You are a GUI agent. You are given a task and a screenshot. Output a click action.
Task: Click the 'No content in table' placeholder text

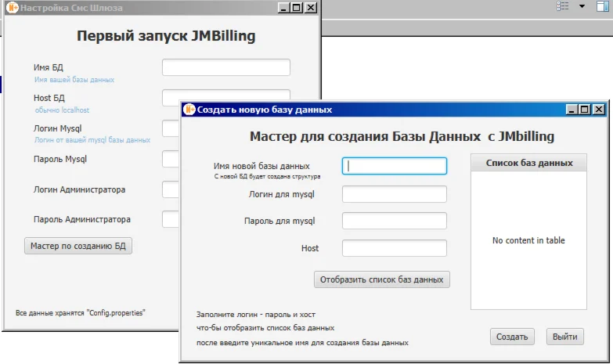(528, 240)
